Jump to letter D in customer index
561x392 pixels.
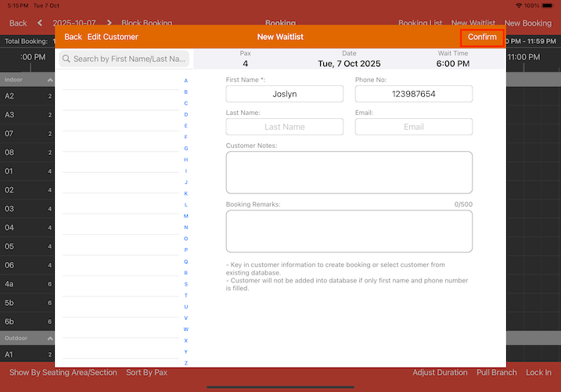point(185,114)
